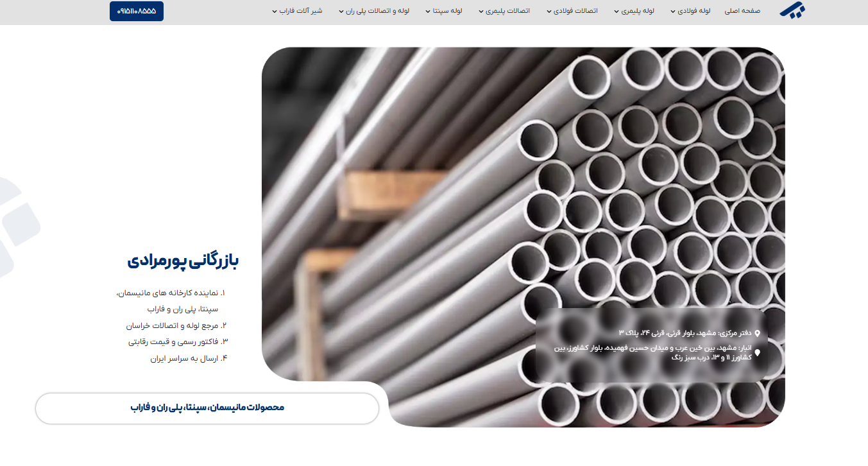Click the blue company logo in header
Viewport: 868px width, 466px height.
point(792,11)
